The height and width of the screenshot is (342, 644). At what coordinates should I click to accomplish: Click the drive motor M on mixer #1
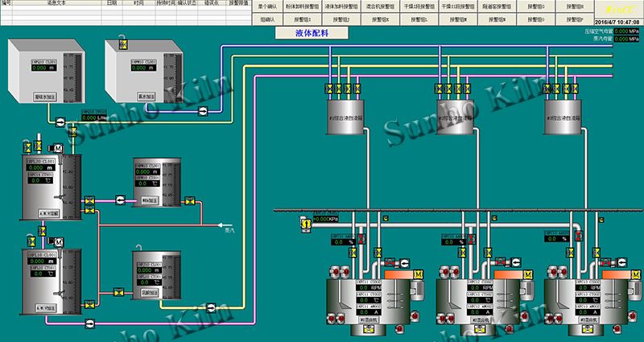coord(419,274)
